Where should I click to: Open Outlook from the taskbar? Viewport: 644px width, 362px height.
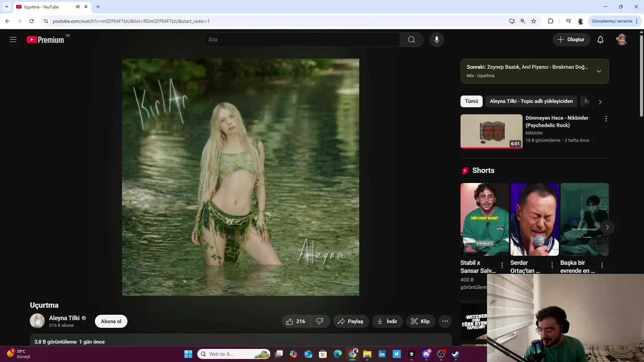click(308, 354)
